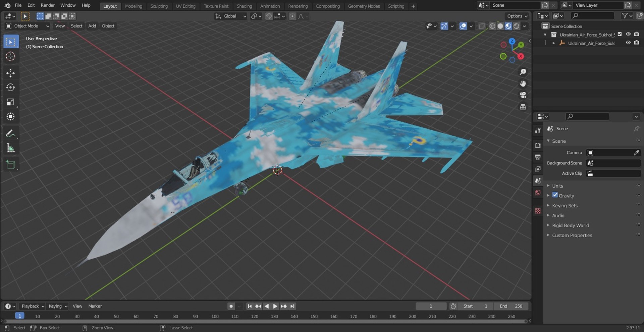Screen dimensions: 644x332
Task: Open the Render menu
Action: coord(48,5)
